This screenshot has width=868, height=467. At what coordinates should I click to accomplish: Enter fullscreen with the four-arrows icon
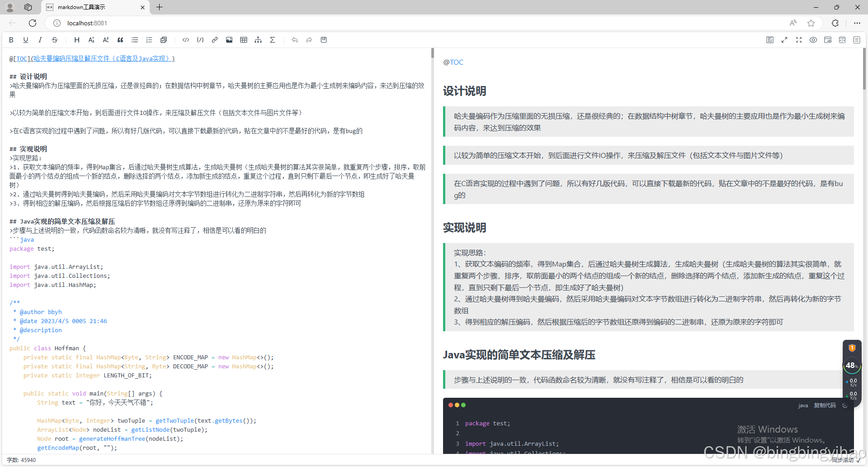click(x=799, y=40)
